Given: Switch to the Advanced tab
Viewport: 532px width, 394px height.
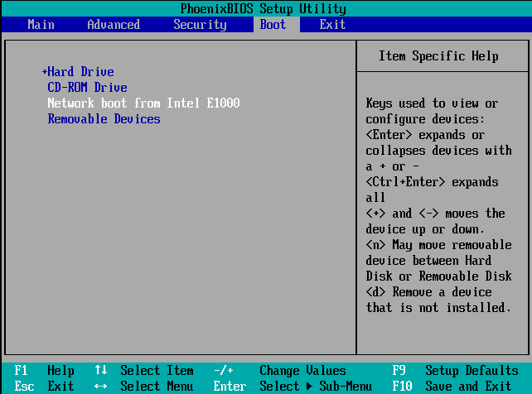Looking at the screenshot, I should 114,25.
